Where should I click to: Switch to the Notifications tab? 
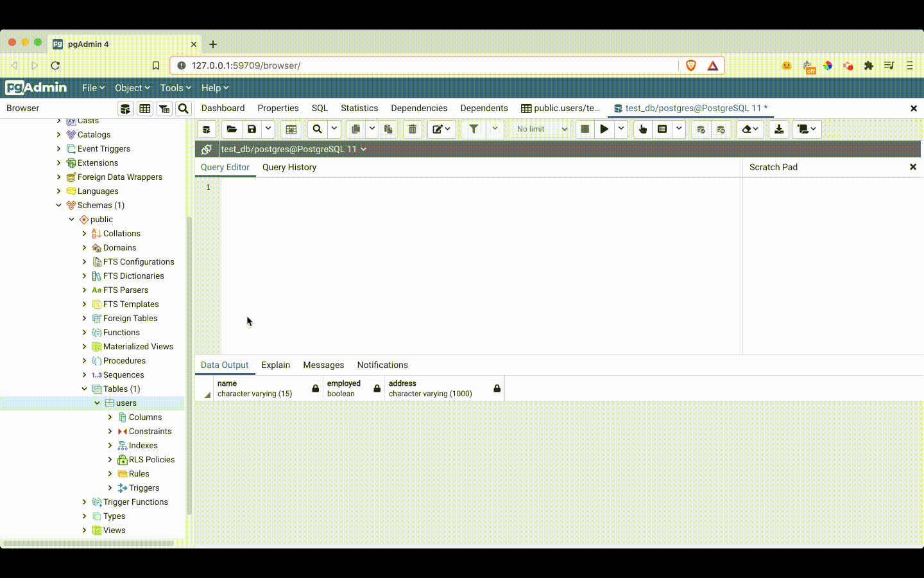pyautogui.click(x=382, y=365)
